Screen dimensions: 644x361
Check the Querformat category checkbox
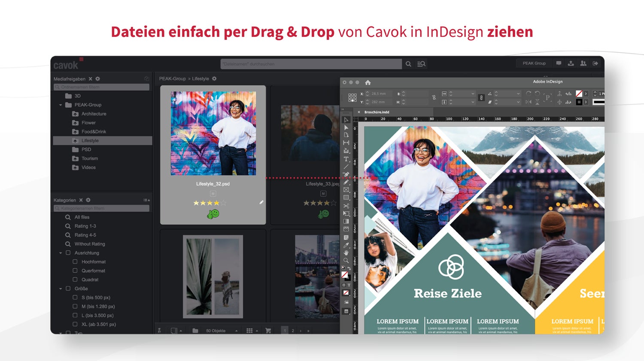pos(75,271)
